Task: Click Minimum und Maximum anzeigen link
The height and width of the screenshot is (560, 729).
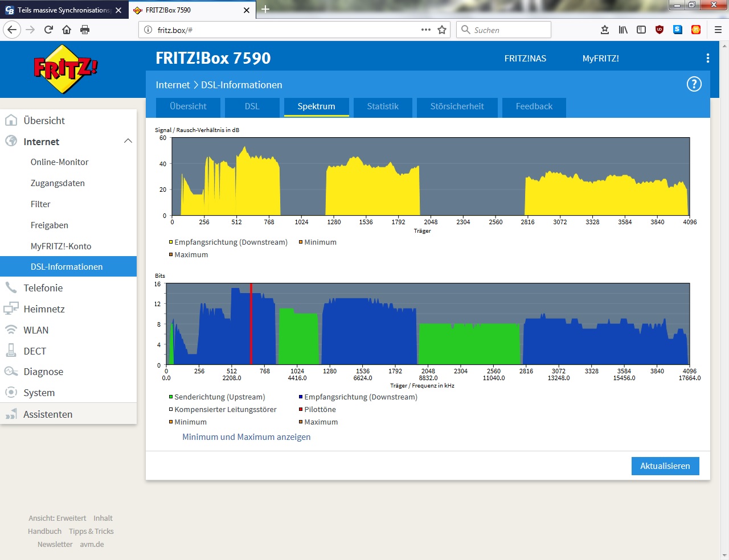Action: point(247,437)
